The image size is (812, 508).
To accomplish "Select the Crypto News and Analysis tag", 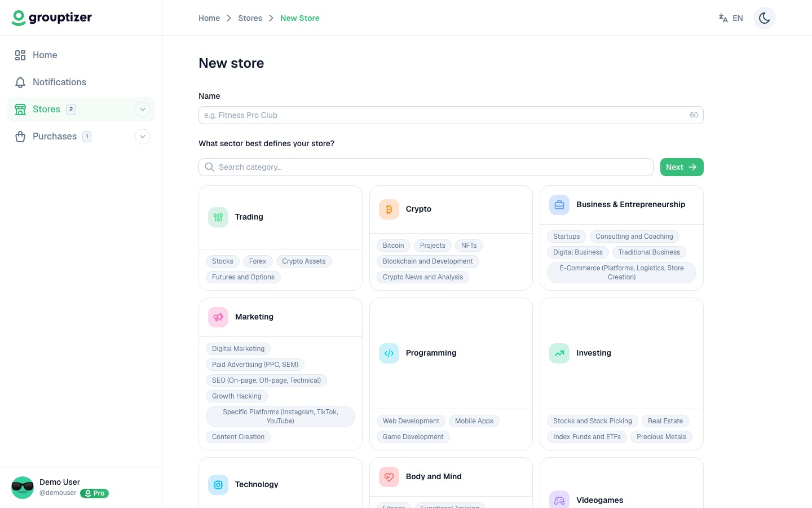I will (x=423, y=277).
